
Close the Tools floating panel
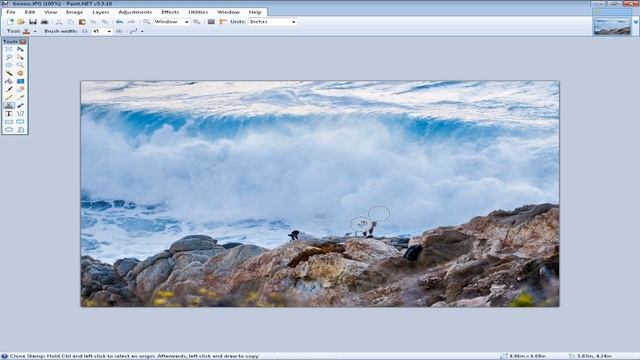coord(23,42)
